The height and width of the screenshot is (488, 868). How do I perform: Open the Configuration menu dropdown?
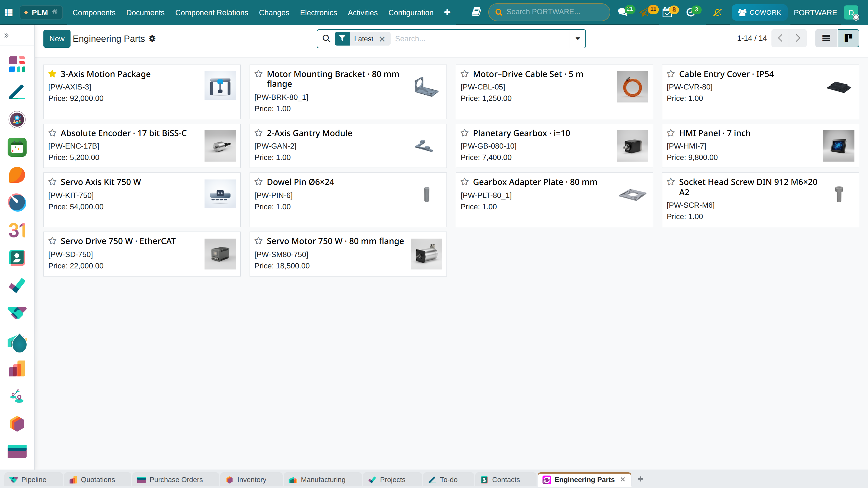tap(411, 12)
